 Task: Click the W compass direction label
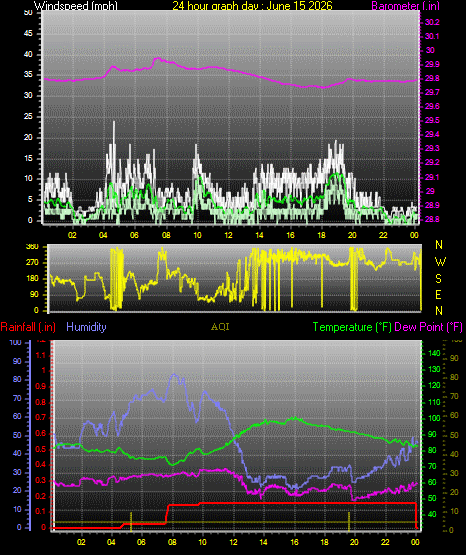pyautogui.click(x=440, y=262)
